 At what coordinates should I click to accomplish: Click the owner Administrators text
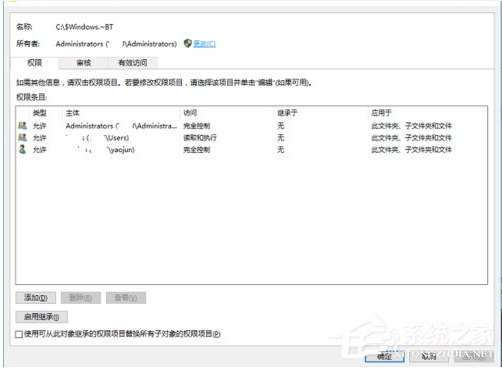116,44
